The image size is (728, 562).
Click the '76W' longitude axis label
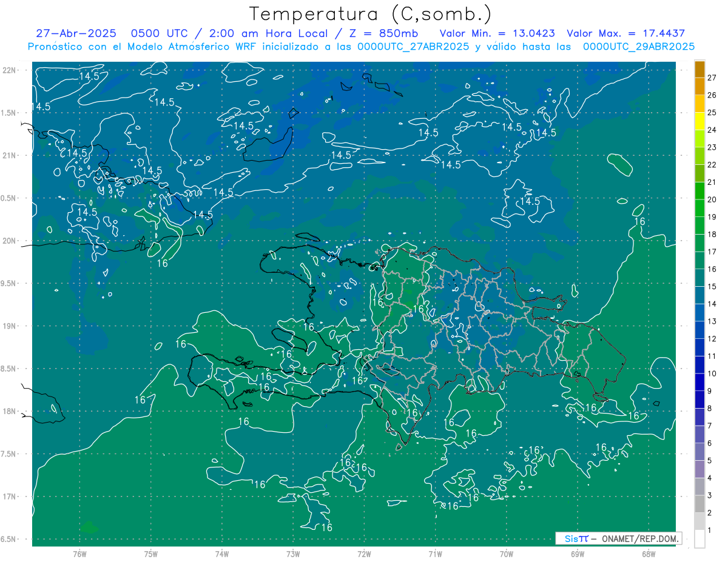79,554
